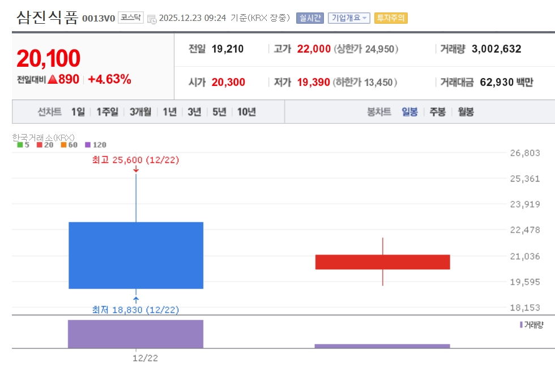Click the clock icon beside the date
This screenshot has width=555, height=392.
152,19
